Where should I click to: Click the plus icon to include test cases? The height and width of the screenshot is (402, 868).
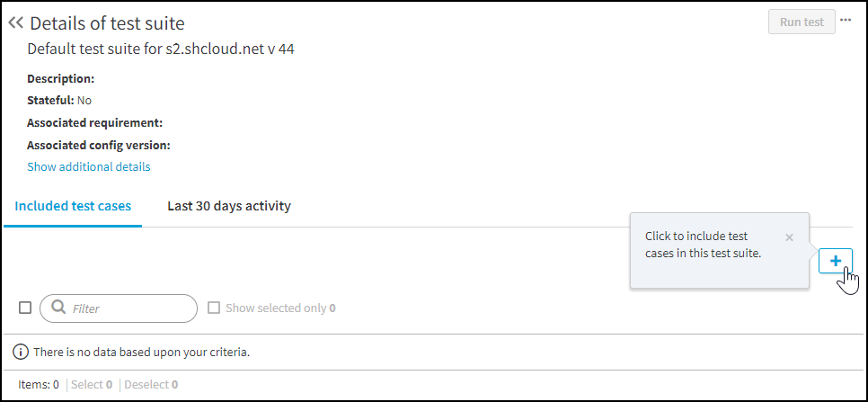click(836, 261)
